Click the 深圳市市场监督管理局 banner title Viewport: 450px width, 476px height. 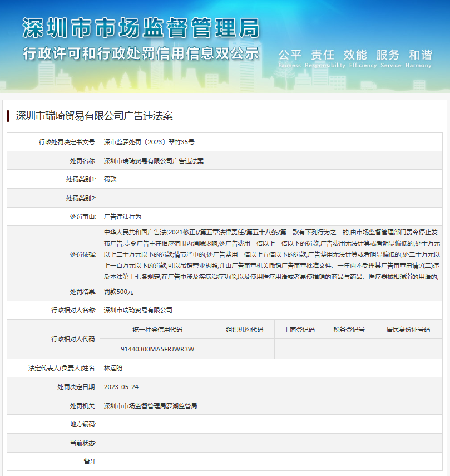140,28
